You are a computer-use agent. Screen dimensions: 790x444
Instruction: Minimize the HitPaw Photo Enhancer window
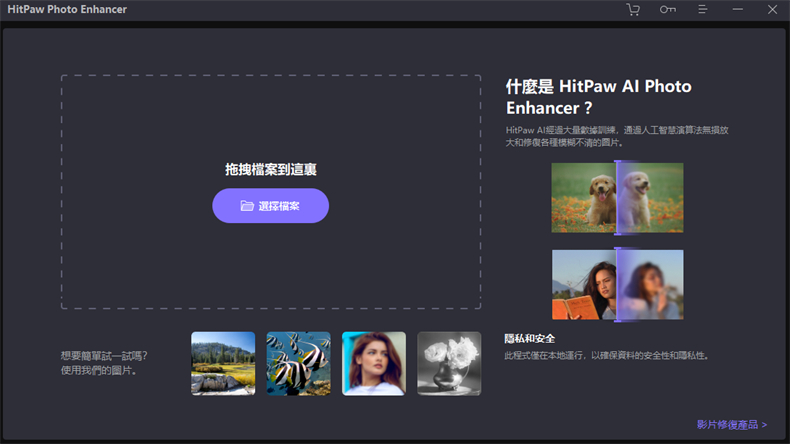point(737,10)
